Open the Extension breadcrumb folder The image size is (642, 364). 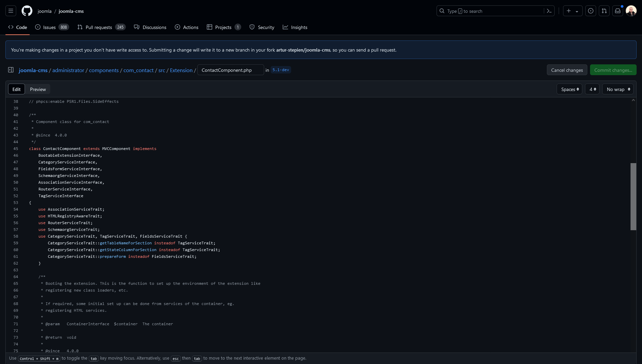coord(181,70)
